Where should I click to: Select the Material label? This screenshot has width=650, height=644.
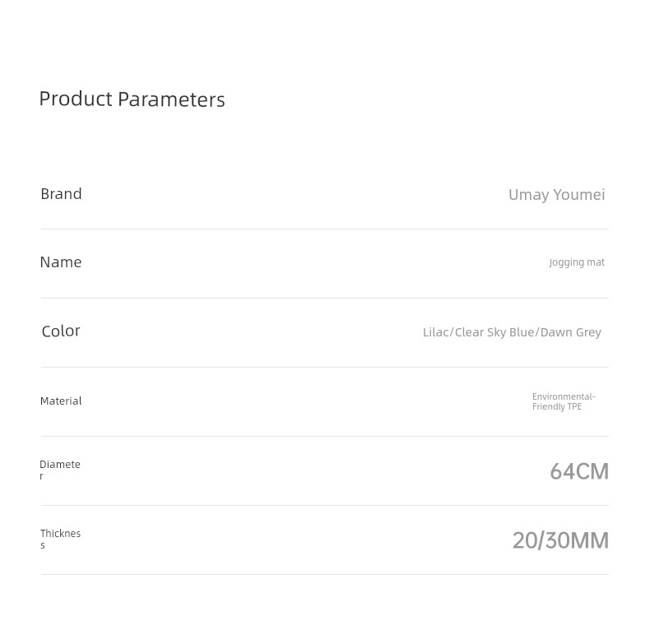[x=61, y=401]
